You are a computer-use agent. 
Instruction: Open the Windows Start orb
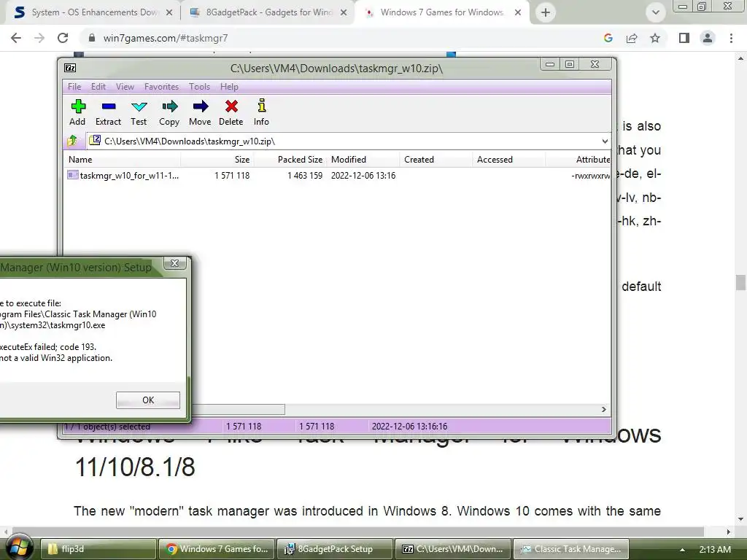pyautogui.click(x=18, y=548)
